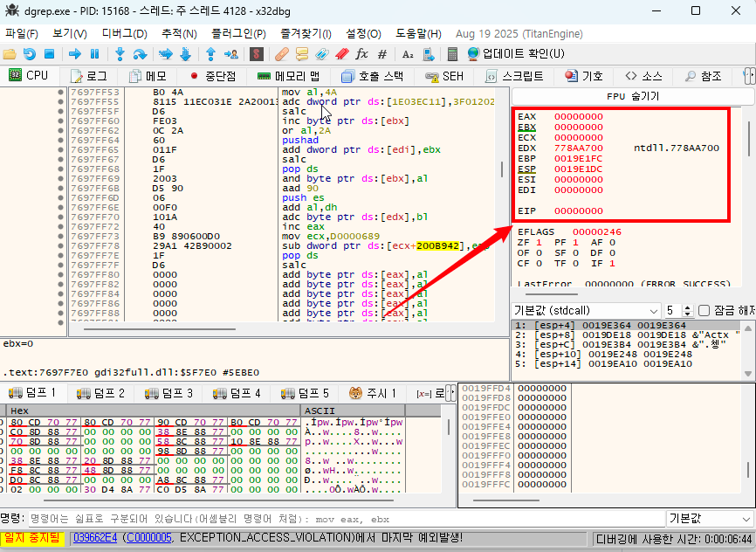Open the 디버그(D) menu

pos(124,33)
